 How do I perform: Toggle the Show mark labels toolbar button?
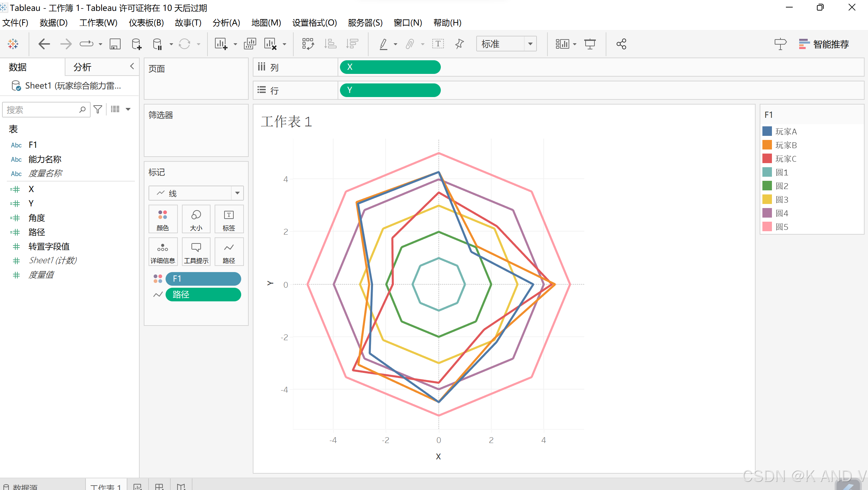(x=438, y=44)
